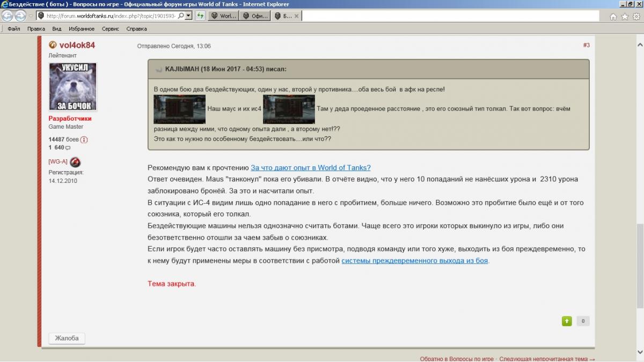This screenshot has height=362, width=644.
Task: Click the green refresh arrows icon
Action: tap(200, 16)
